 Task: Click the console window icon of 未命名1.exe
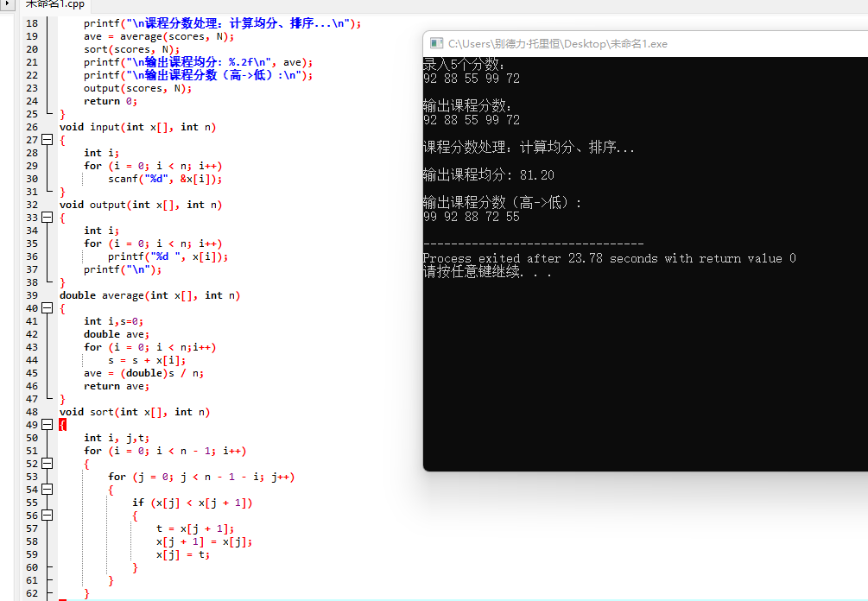point(437,43)
